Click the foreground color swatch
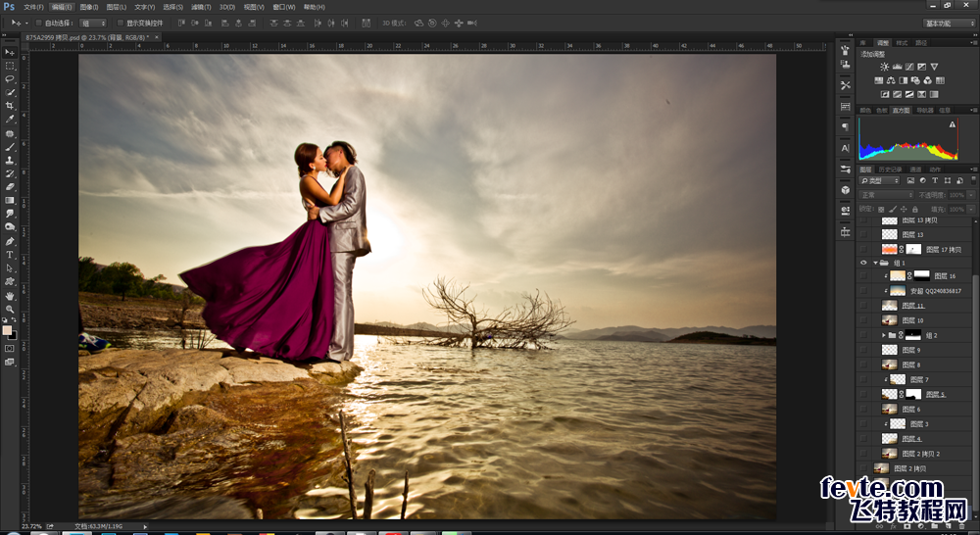This screenshot has width=980, height=535. click(x=7, y=330)
